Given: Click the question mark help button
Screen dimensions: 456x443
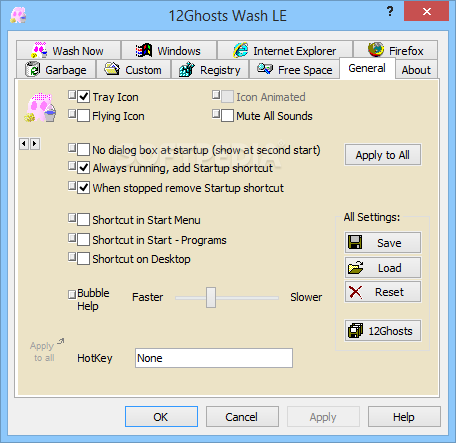Looking at the screenshot, I should click(390, 12).
